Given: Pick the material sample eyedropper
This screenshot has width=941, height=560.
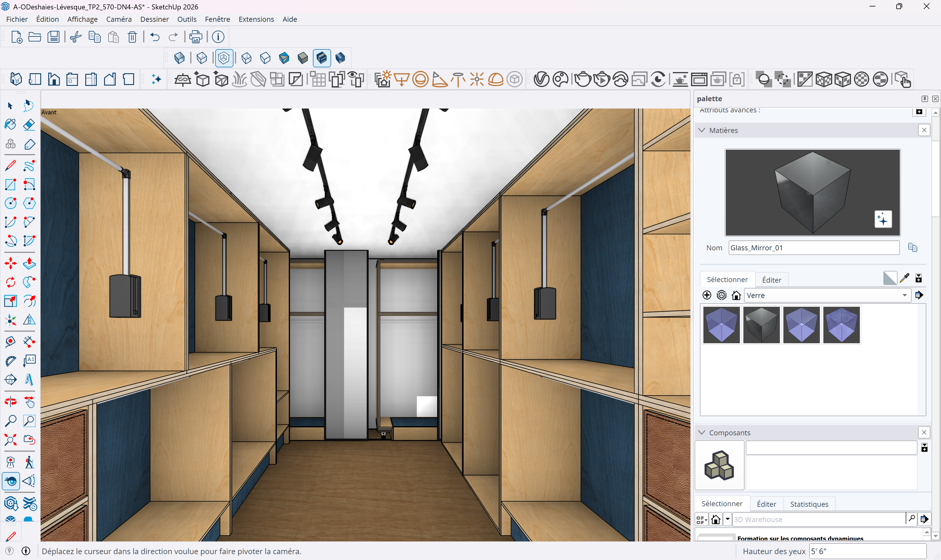Looking at the screenshot, I should coord(905,279).
